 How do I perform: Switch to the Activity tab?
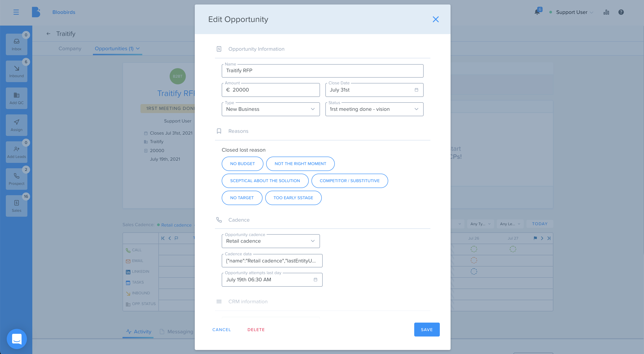point(138,332)
